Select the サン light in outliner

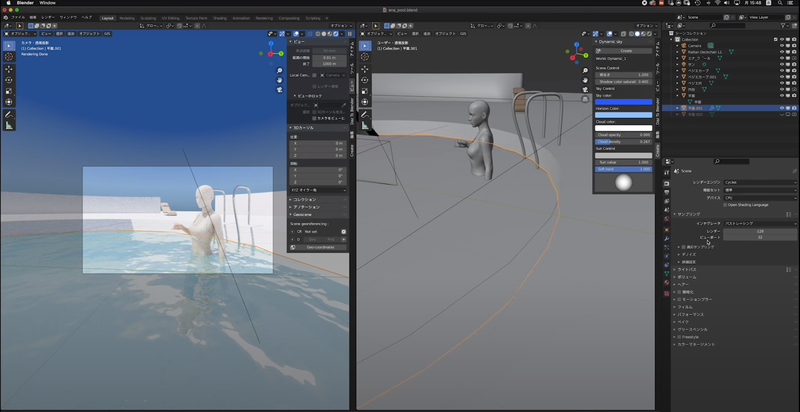[x=691, y=64]
